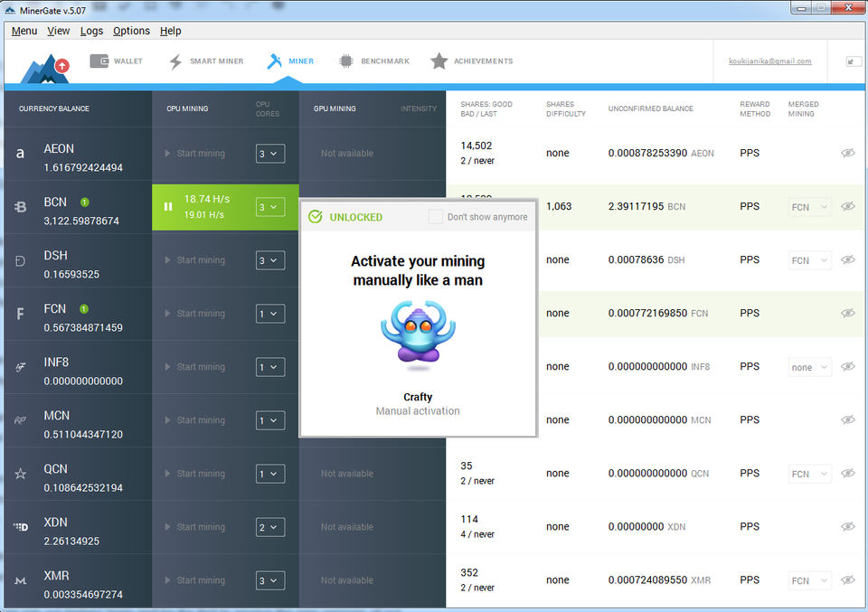Open the Wallet icon
868x612 pixels.
click(x=99, y=61)
